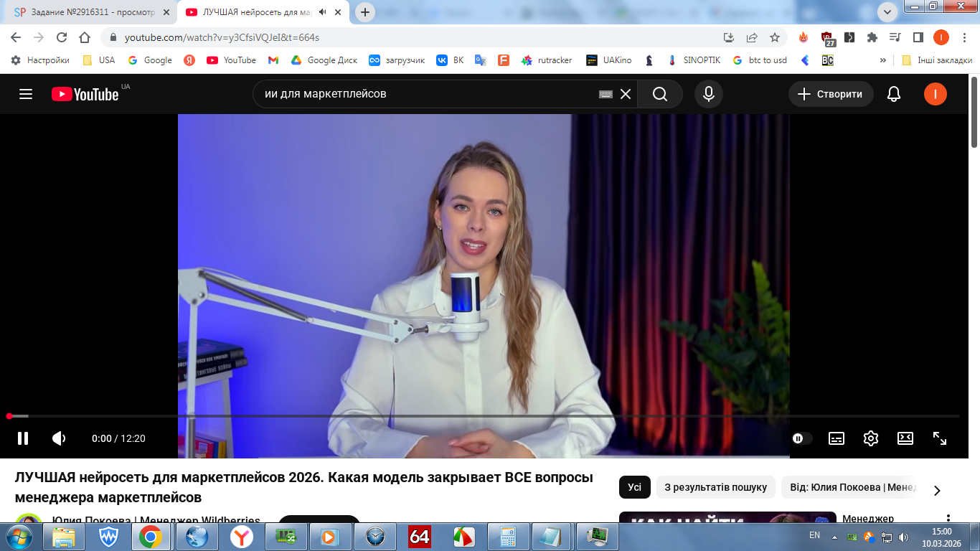Click the address bar URL
Viewport: 980px width, 551px height.
point(222,37)
